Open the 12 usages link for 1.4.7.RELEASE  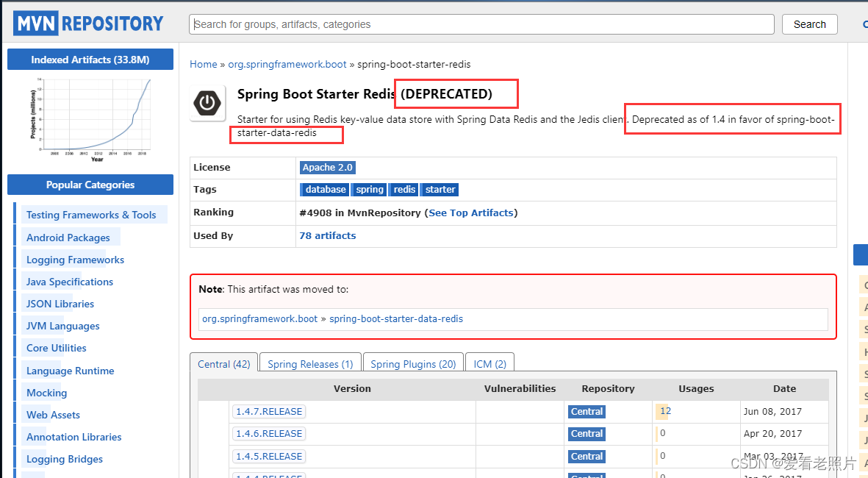click(x=665, y=411)
